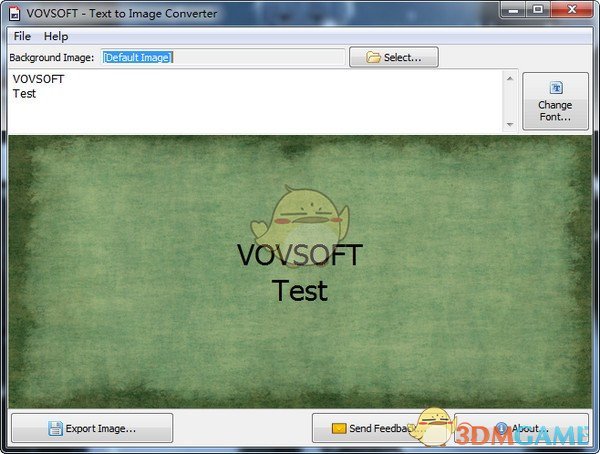Click inside the text entry area
Screen dimensions: 600x454
coord(256,101)
